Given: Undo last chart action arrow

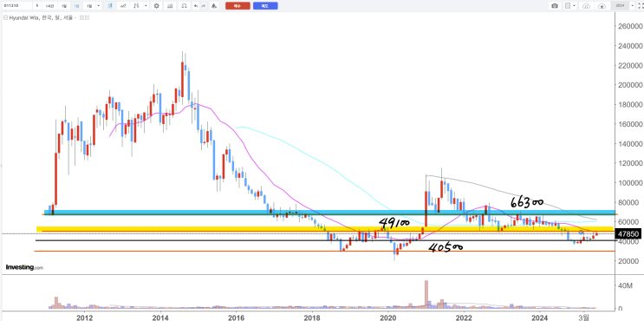Looking at the screenshot, I should pos(196,6).
